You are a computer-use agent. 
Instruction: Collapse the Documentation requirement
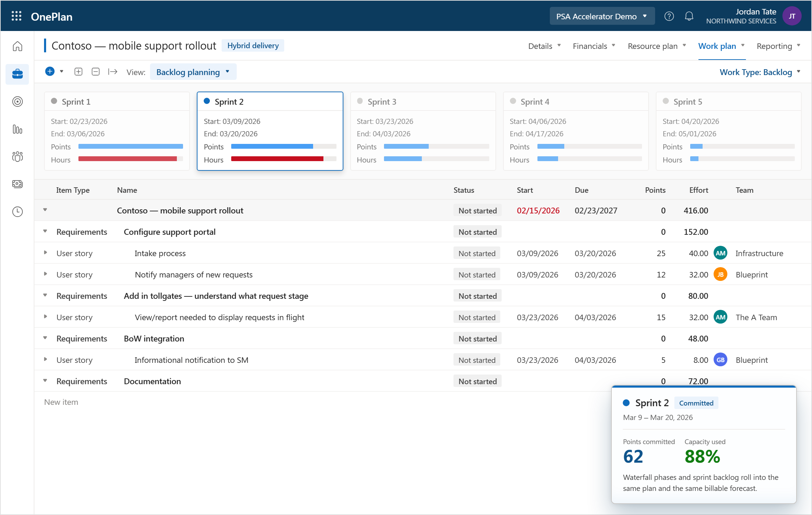point(45,380)
